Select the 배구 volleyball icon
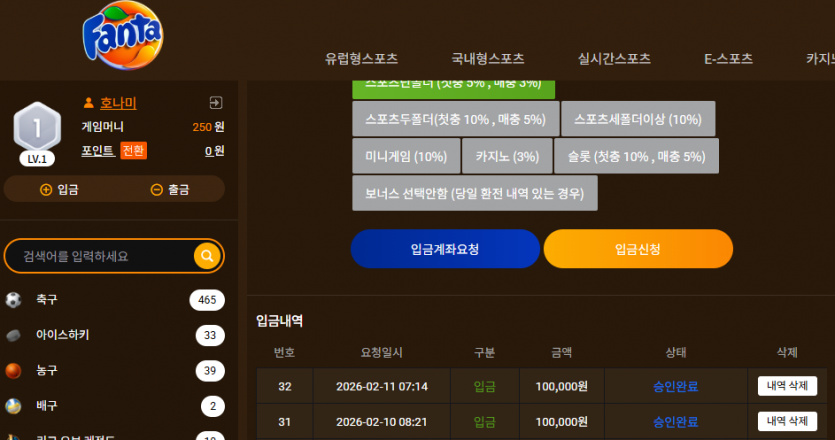 click(13, 406)
